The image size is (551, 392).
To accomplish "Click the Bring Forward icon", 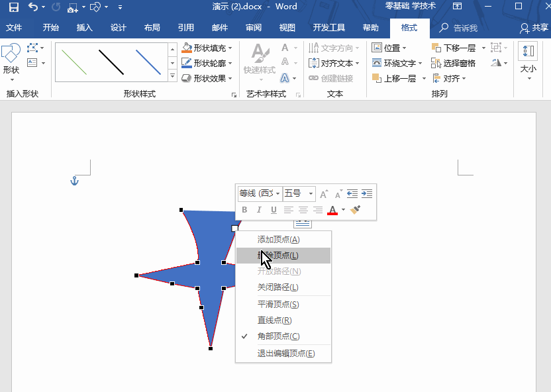I will coord(377,78).
